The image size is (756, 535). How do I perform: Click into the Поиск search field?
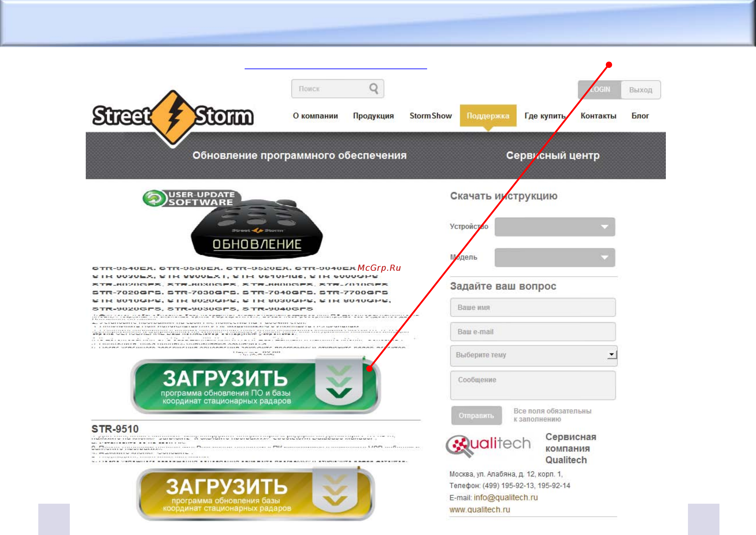(337, 89)
